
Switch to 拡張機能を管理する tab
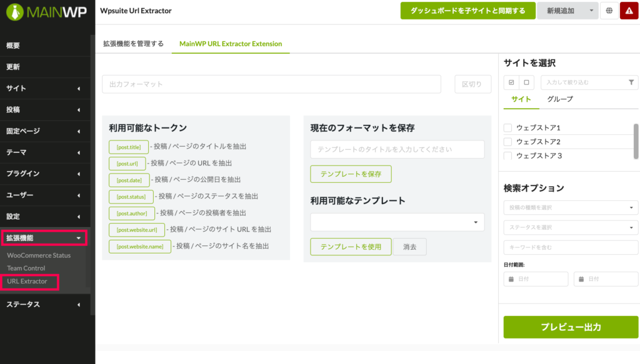coord(134,44)
